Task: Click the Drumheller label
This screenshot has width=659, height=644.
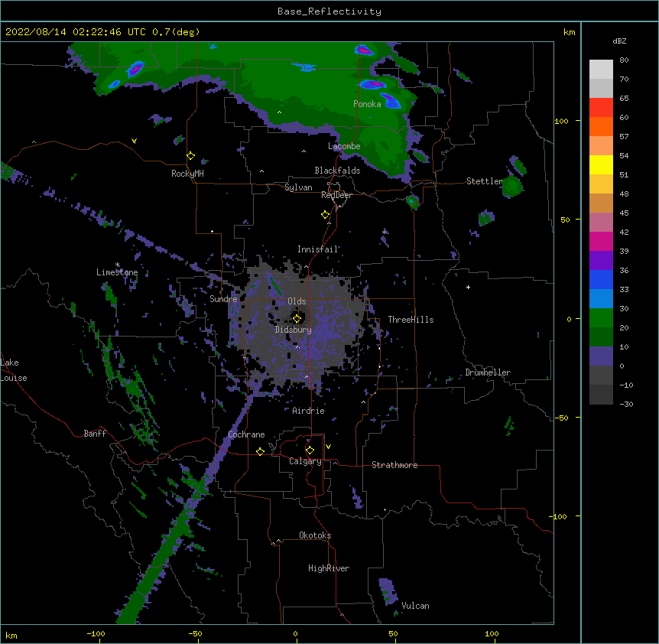Action: point(488,372)
